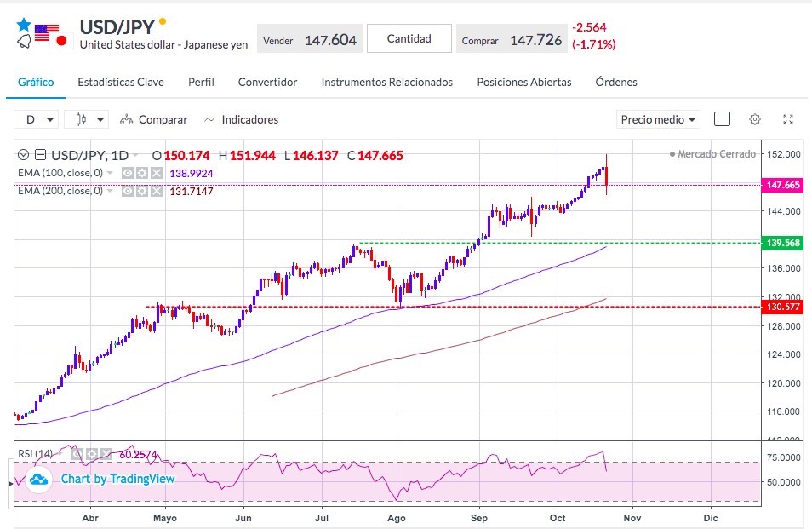Click the pink 147.665 current price label
The image size is (812, 529).
pyautogui.click(x=782, y=185)
